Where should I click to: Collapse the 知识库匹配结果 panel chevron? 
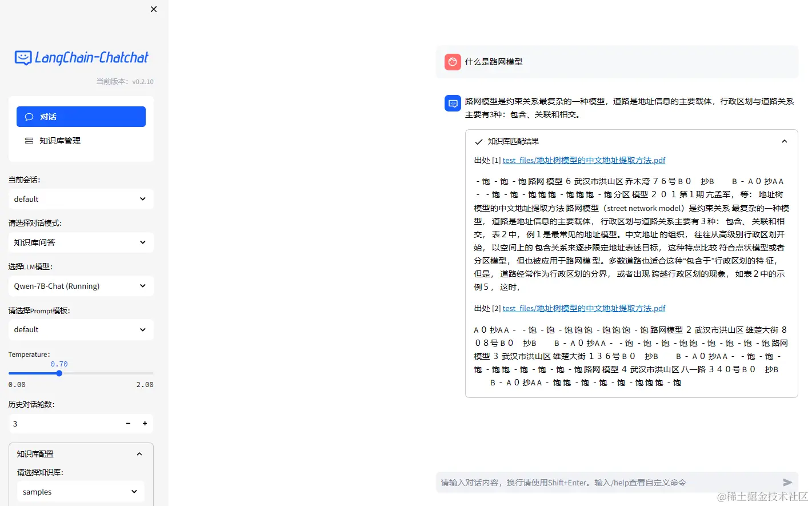pyautogui.click(x=785, y=141)
